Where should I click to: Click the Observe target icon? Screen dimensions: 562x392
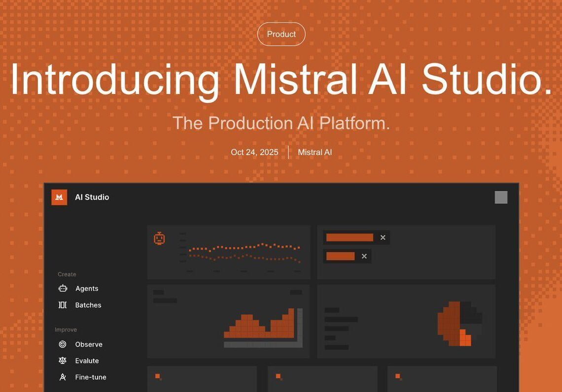pos(63,344)
